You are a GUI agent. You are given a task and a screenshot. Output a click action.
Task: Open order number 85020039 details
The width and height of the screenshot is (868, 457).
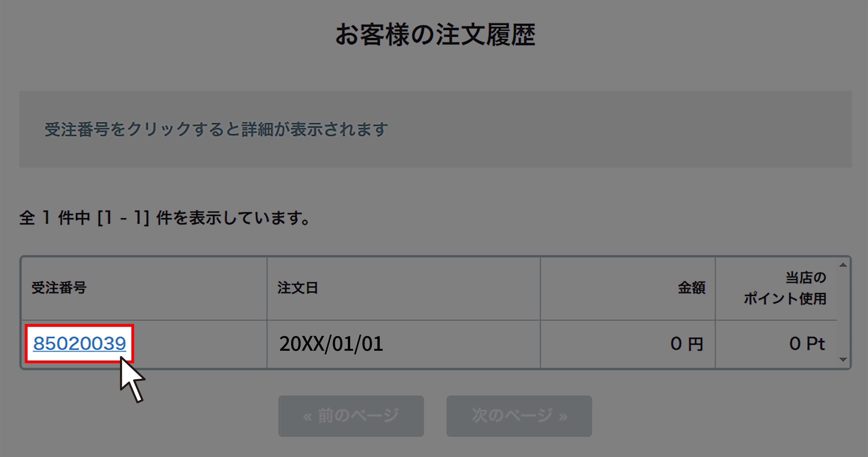click(x=80, y=343)
